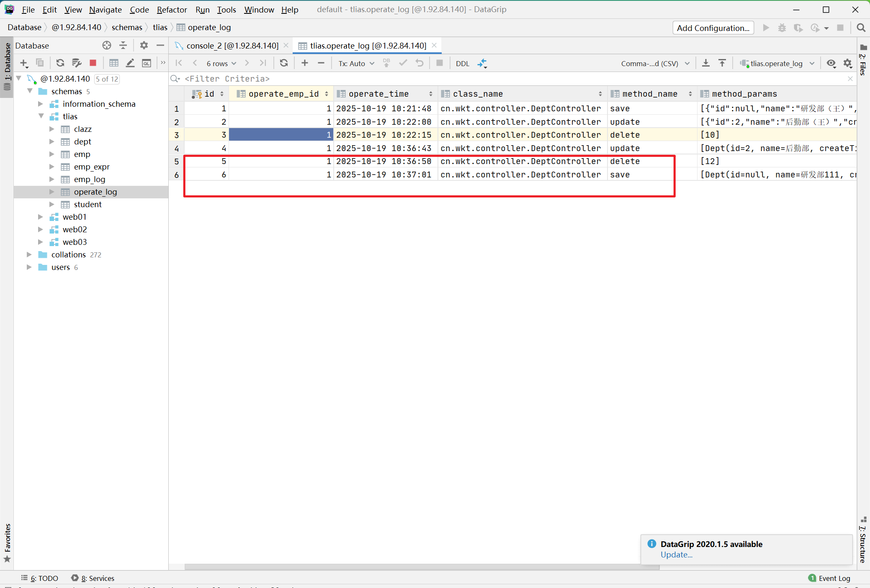
Task: Open the data editor settings gear
Action: point(848,63)
